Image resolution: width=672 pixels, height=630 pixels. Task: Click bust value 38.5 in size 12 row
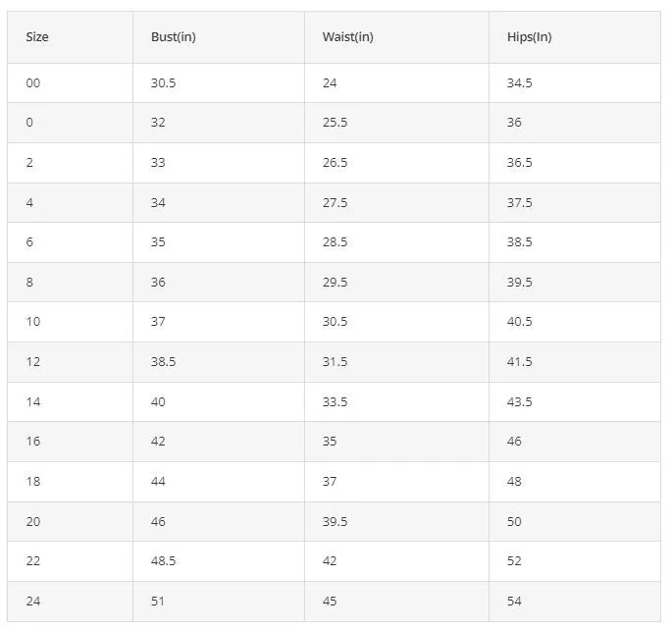(163, 361)
